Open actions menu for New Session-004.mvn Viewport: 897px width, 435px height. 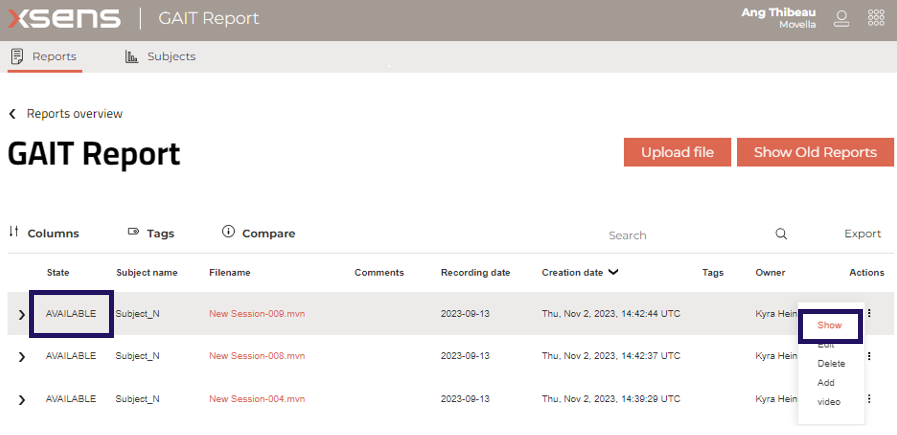(870, 399)
